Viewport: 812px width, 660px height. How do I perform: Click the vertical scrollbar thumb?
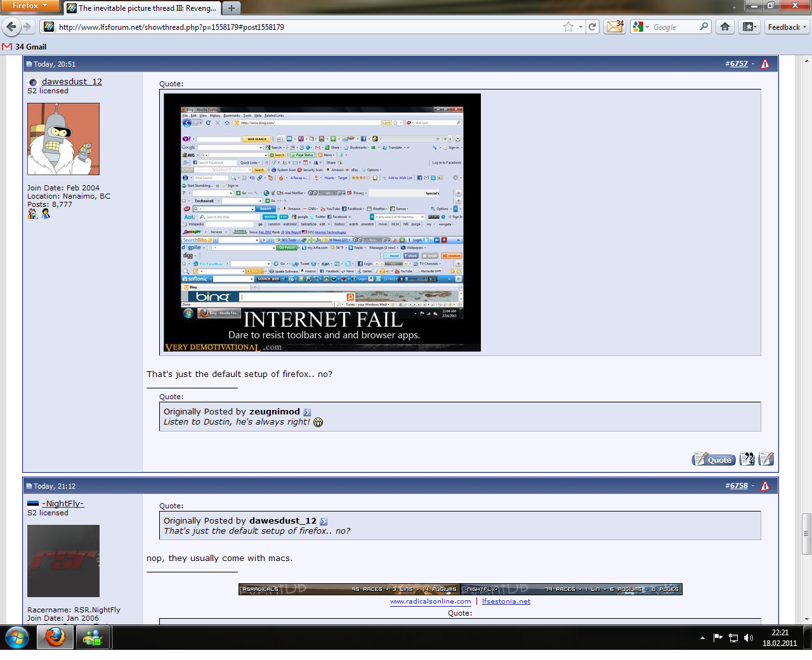(x=807, y=533)
